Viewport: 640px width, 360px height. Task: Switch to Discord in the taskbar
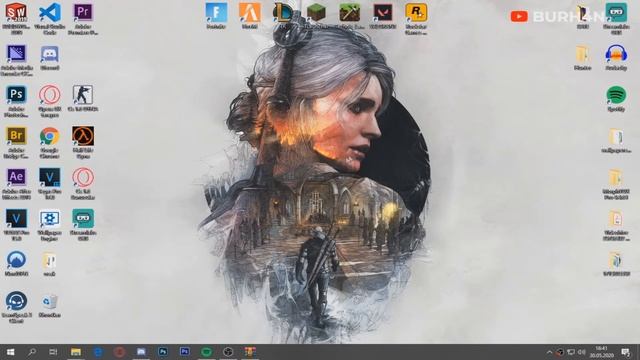click(x=141, y=352)
